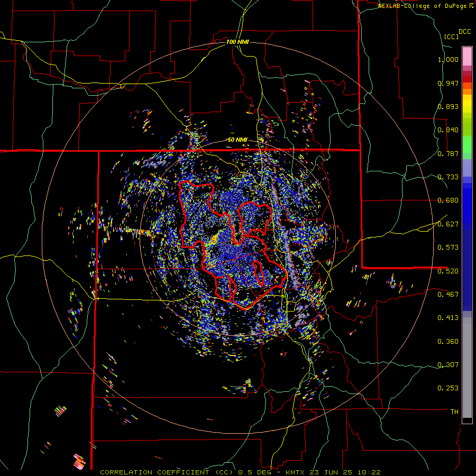Click the [CC] units label

pos(451,36)
